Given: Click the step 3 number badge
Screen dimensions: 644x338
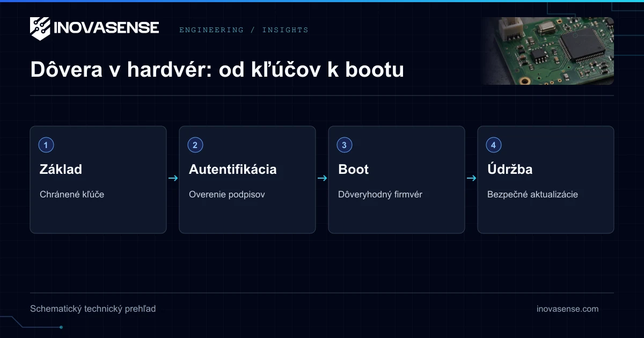Looking at the screenshot, I should tap(345, 145).
